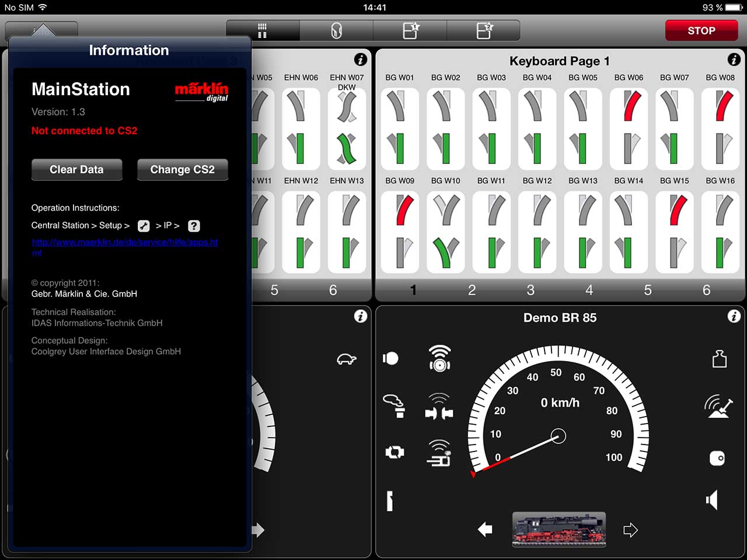
Task: Go to keyboard page 4 in right panel
Action: (589, 290)
